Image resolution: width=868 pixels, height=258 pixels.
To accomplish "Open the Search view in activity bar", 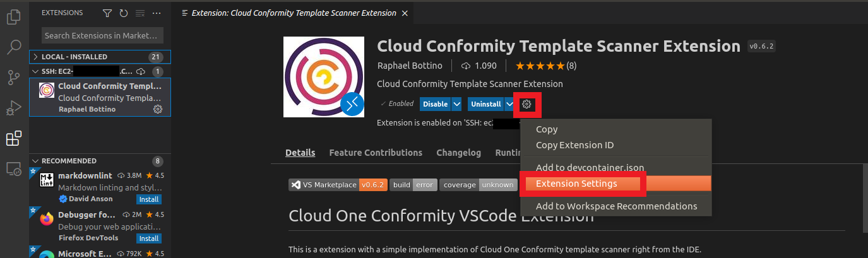I will pyautogui.click(x=14, y=47).
